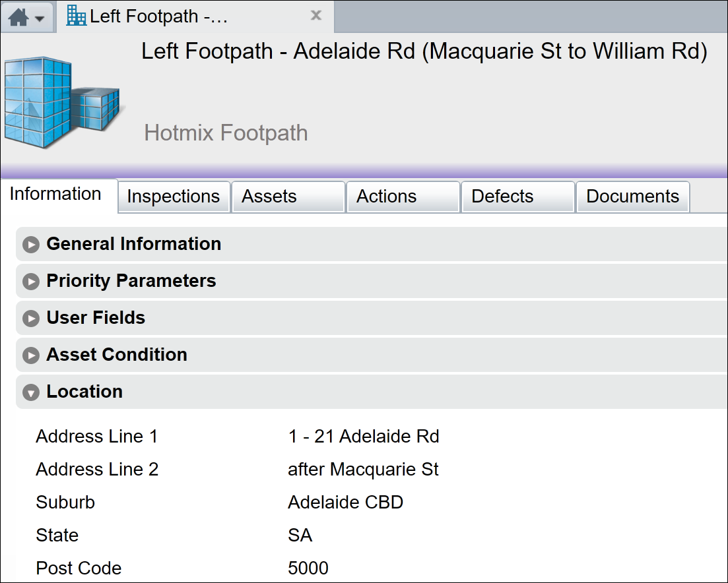
Task: Expand the User Fields section arrow
Action: pyautogui.click(x=30, y=319)
